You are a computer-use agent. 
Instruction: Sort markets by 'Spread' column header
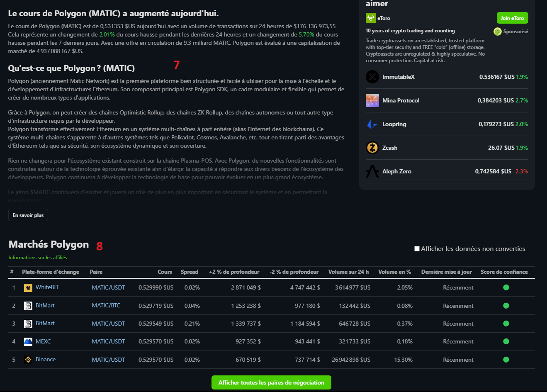tap(190, 272)
